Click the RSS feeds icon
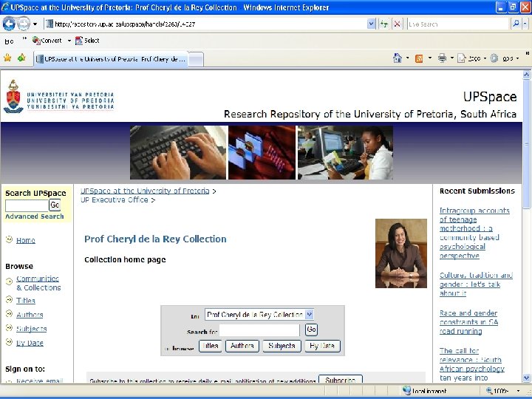This screenshot has width=532, height=399. (419, 58)
